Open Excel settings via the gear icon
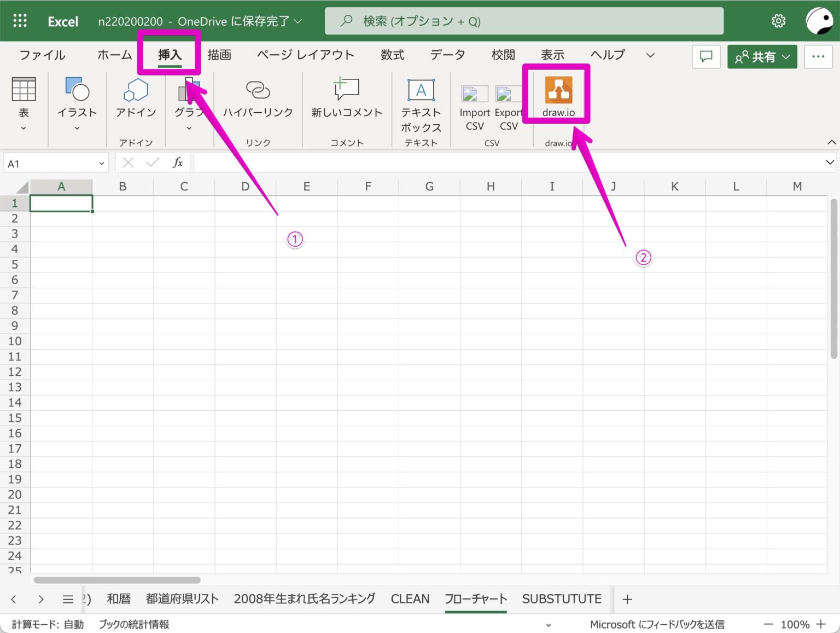This screenshot has height=633, width=840. (778, 20)
